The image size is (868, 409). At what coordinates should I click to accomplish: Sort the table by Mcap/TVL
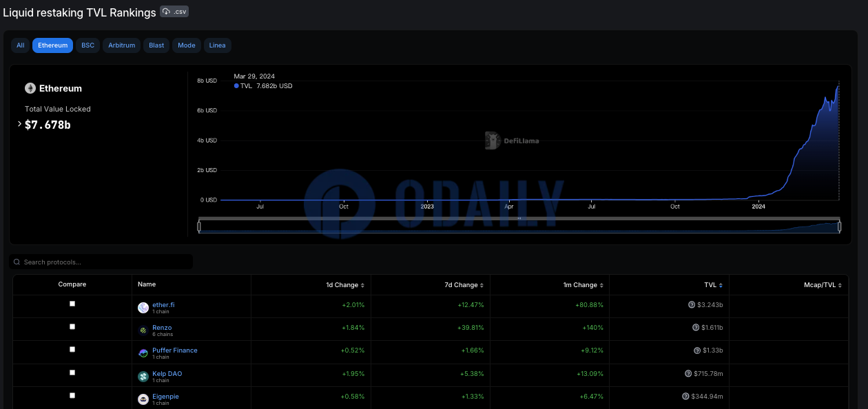(824, 285)
